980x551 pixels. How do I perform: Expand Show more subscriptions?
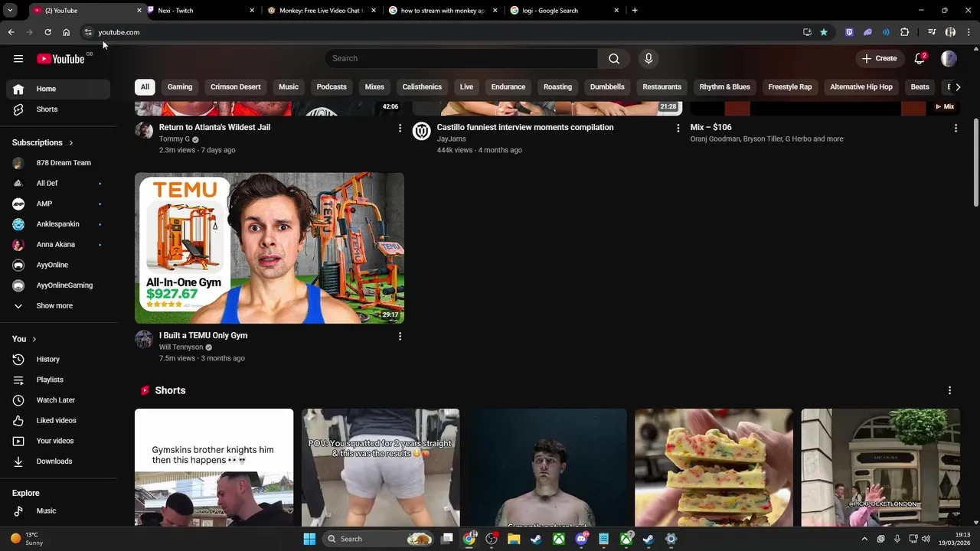coord(58,306)
